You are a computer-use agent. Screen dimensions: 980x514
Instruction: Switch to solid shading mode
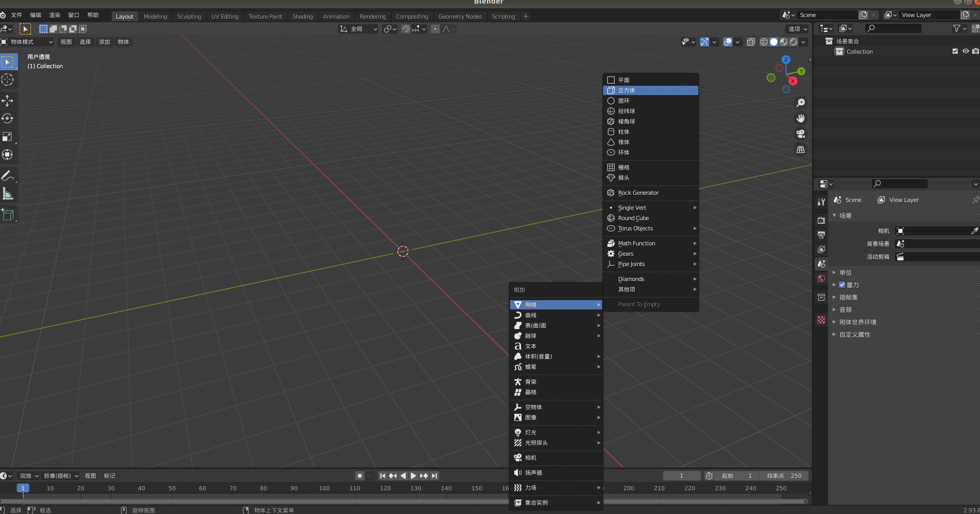pos(774,42)
